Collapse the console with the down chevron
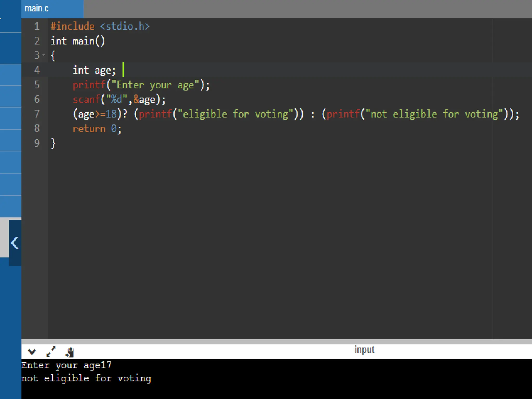The image size is (532, 399). pos(32,352)
